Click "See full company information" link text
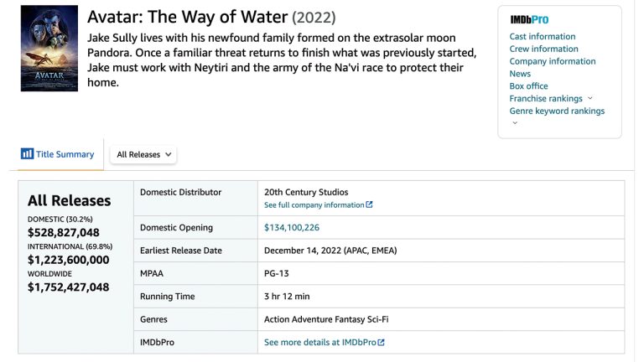 314,205
